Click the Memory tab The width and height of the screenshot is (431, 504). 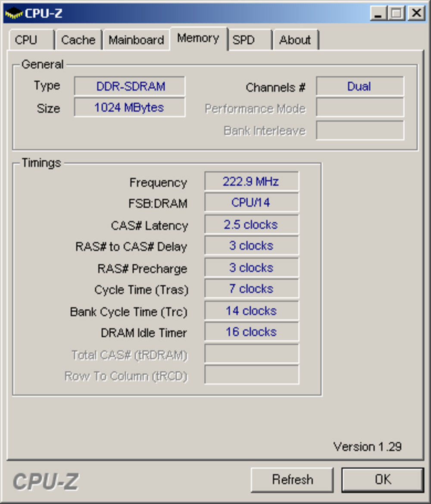(x=199, y=38)
